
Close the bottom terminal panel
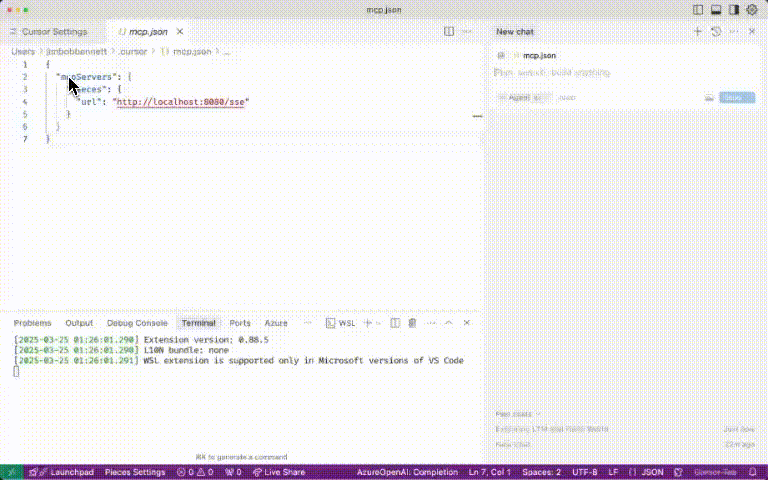click(x=467, y=323)
